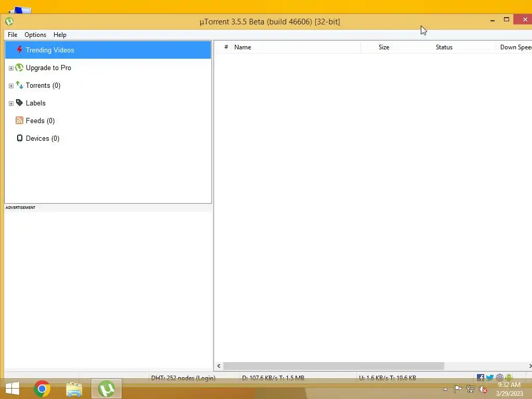Select Upgrade to Pro in sidebar
This screenshot has width=532, height=399.
pyautogui.click(x=48, y=68)
